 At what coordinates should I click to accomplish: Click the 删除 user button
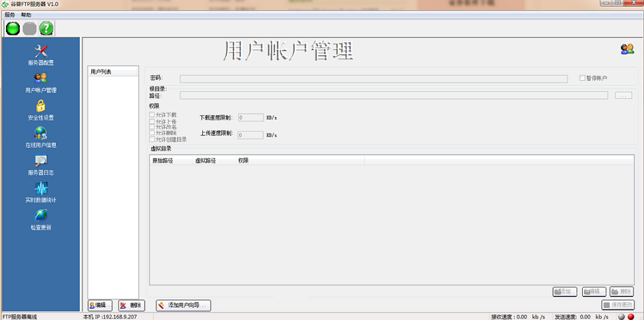(131, 305)
